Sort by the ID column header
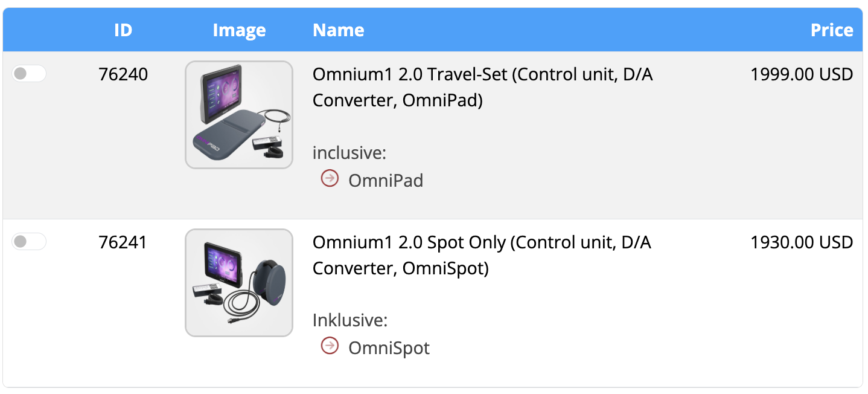Viewport: 868px width, 394px height. point(123,30)
